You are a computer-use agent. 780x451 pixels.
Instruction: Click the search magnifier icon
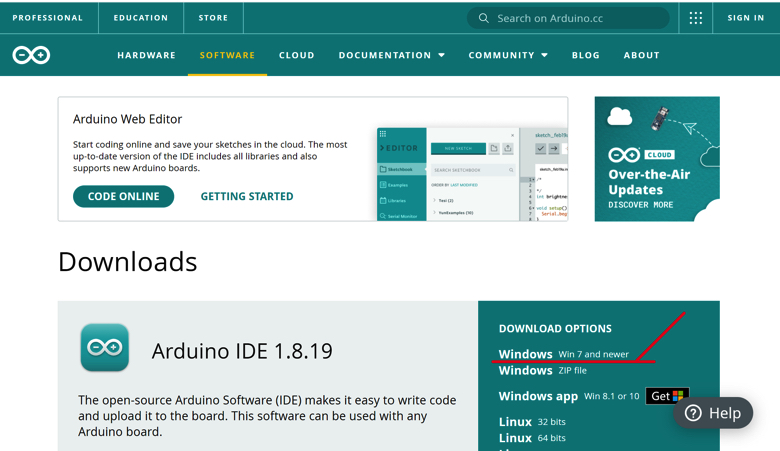point(483,18)
